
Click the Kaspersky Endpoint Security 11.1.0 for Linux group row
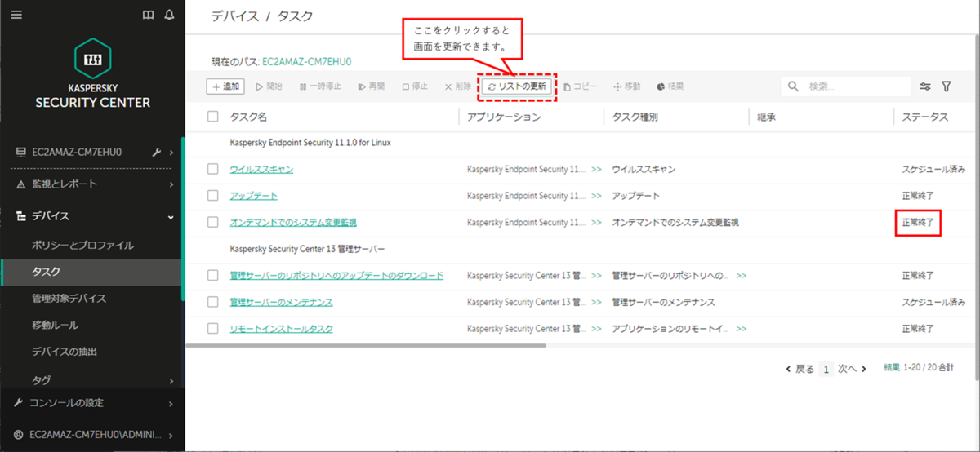[582, 143]
